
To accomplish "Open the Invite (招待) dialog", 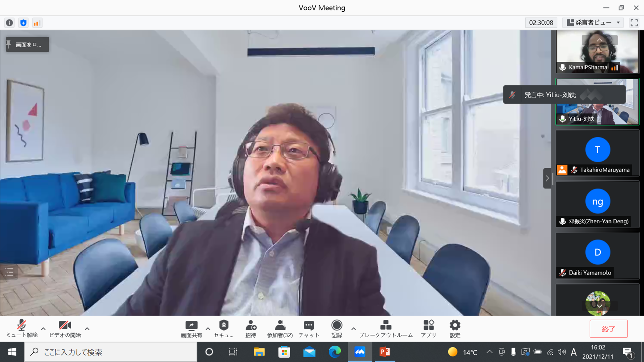I will [251, 329].
